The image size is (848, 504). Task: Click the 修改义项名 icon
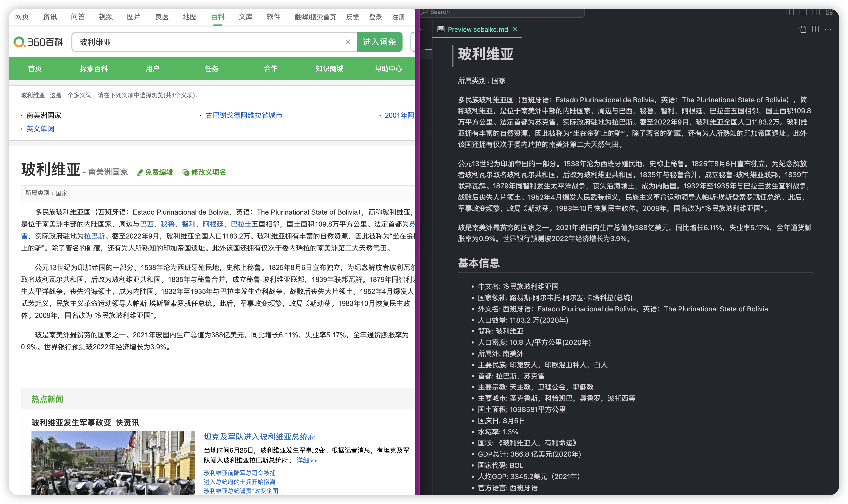click(186, 172)
